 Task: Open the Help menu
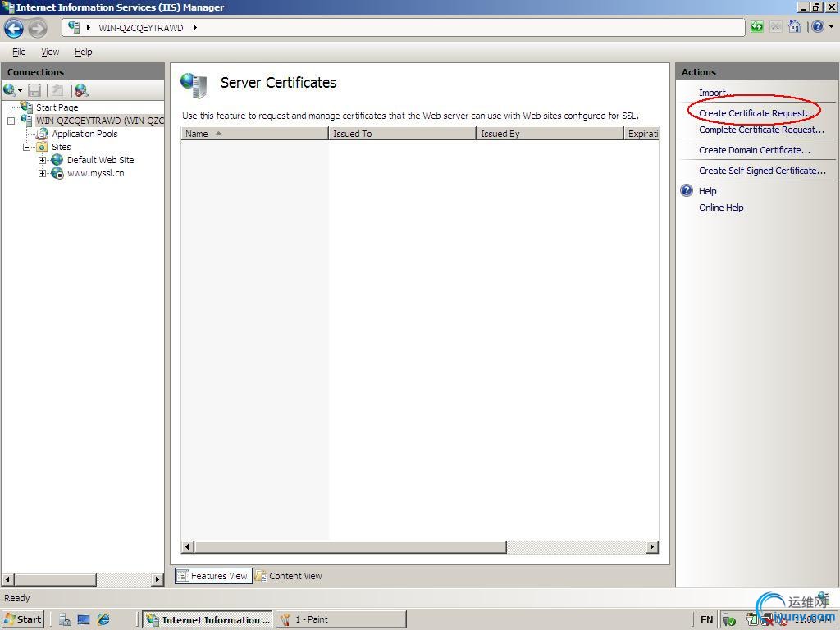pyautogui.click(x=83, y=52)
